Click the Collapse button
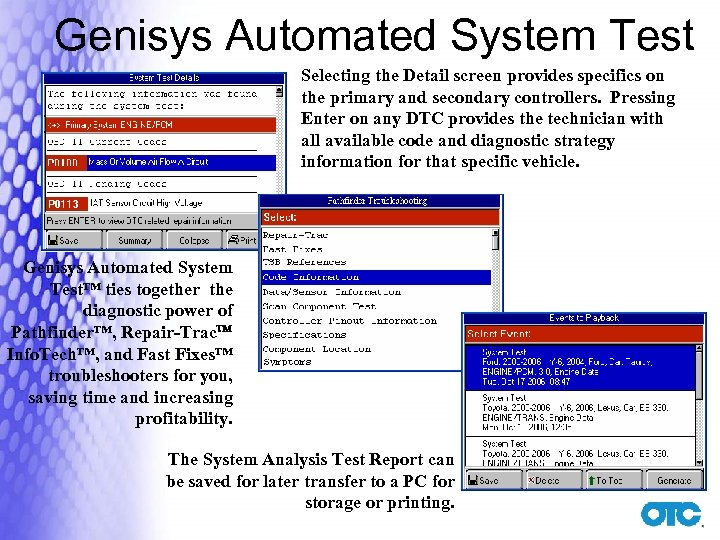Screen dimensions: 720x540 click(194, 240)
